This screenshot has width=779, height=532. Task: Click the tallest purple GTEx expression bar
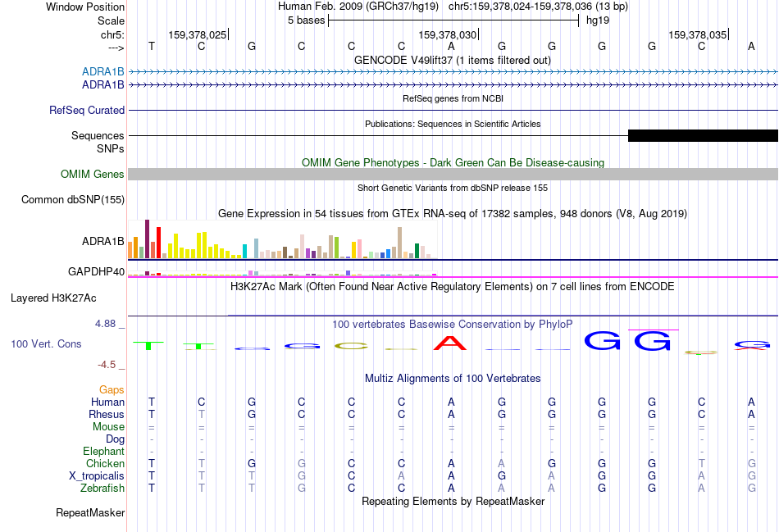pos(147,239)
